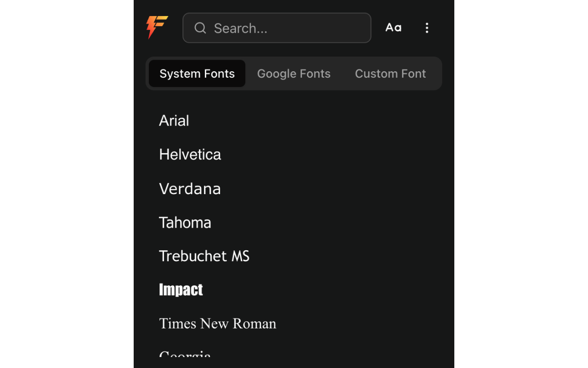Open the Aa font settings

[x=393, y=28]
